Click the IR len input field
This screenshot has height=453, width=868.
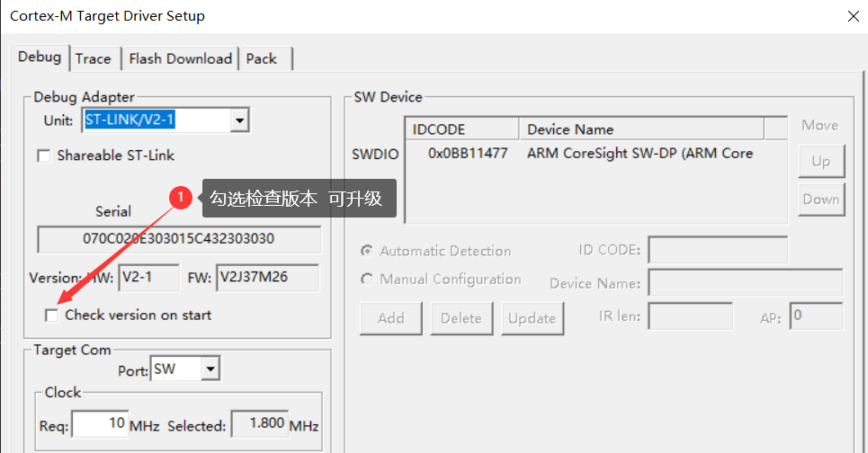pyautogui.click(x=690, y=315)
